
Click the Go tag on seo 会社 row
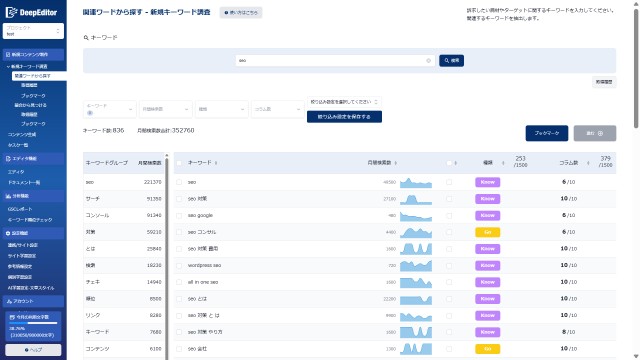[487, 349]
